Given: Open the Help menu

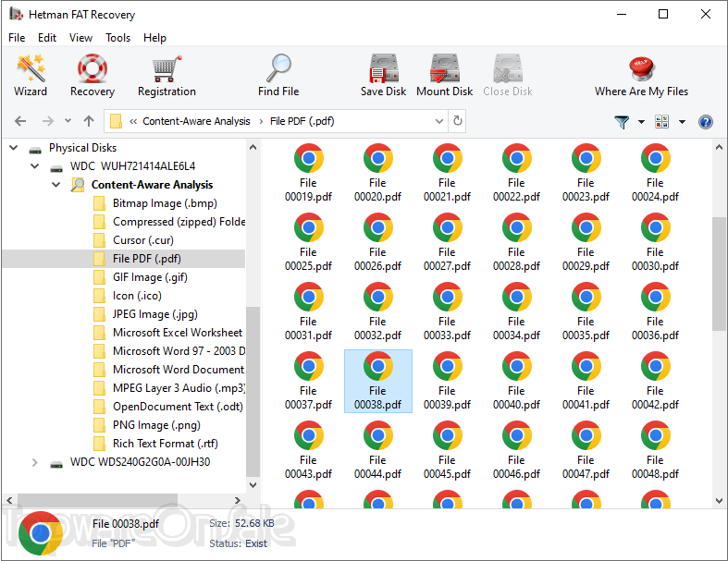Looking at the screenshot, I should 154,38.
